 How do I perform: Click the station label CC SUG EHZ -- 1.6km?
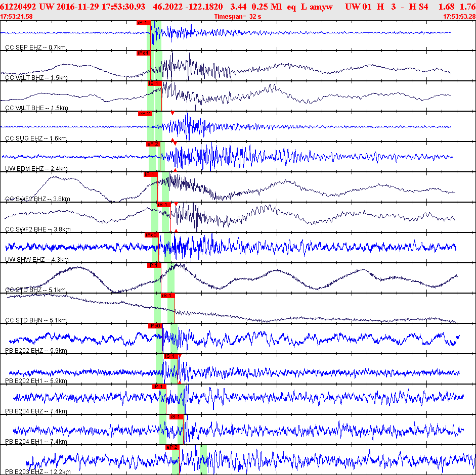click(36, 138)
